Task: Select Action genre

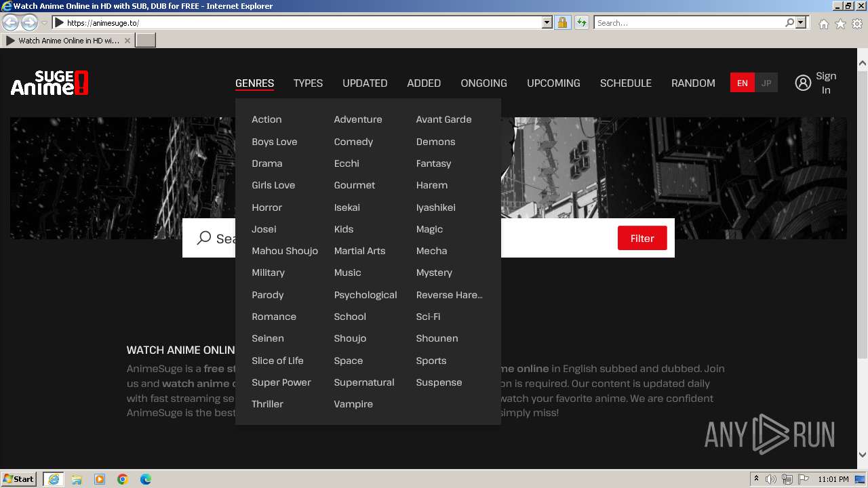Action: point(267,119)
